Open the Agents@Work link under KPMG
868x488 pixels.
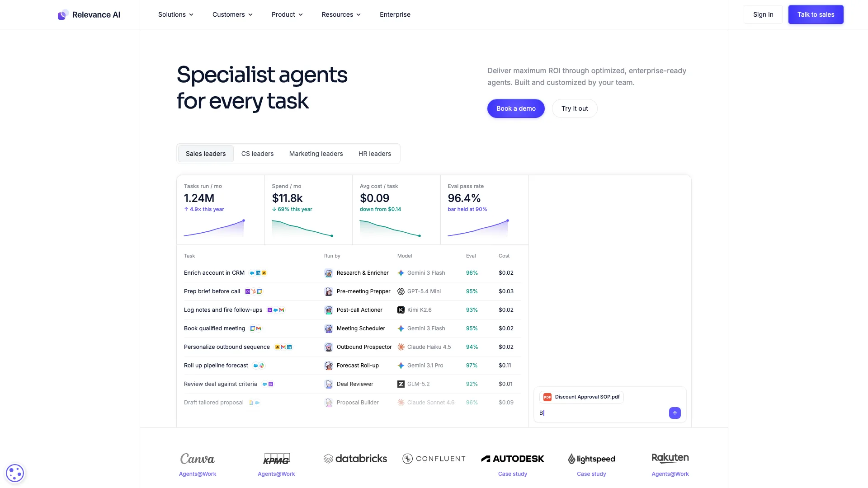pyautogui.click(x=276, y=474)
